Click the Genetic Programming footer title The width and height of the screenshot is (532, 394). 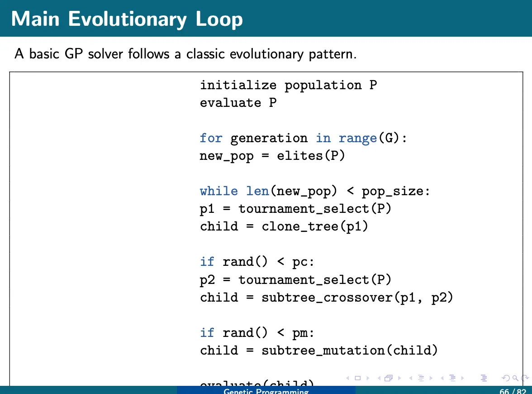tap(266, 391)
